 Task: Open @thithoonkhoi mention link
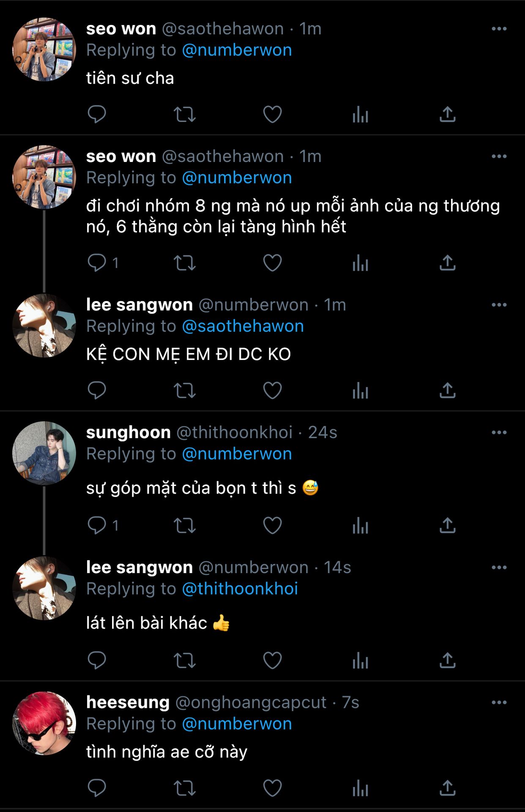[240, 589]
